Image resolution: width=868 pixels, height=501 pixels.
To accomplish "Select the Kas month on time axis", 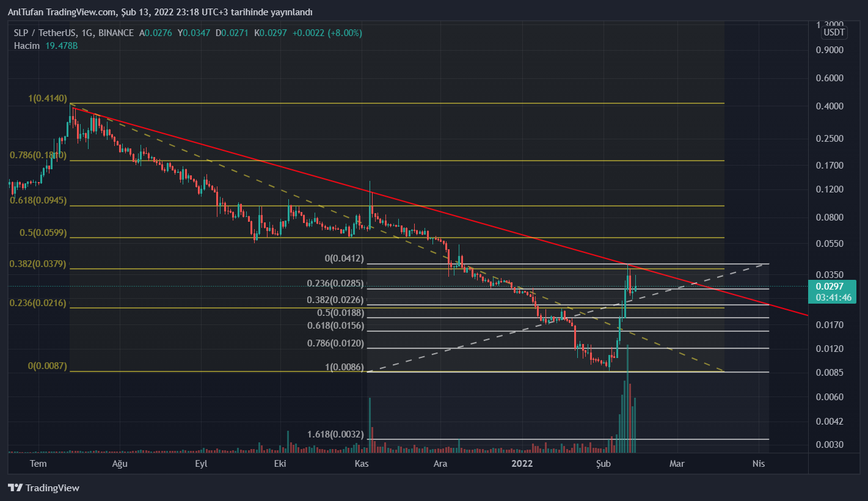I will 362,464.
